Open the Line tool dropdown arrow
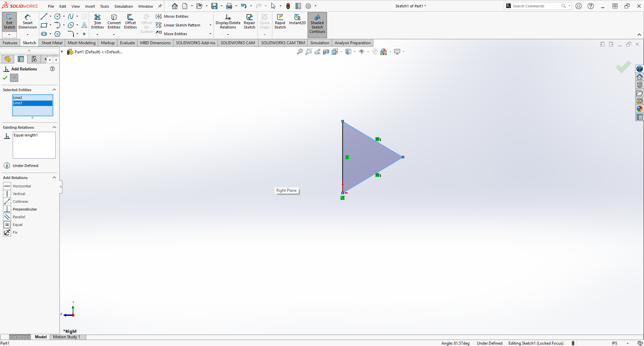 (x=51, y=16)
